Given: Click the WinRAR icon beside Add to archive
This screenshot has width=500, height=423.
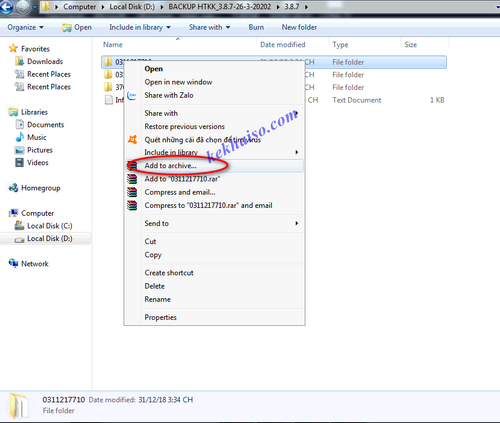Looking at the screenshot, I should click(x=132, y=166).
